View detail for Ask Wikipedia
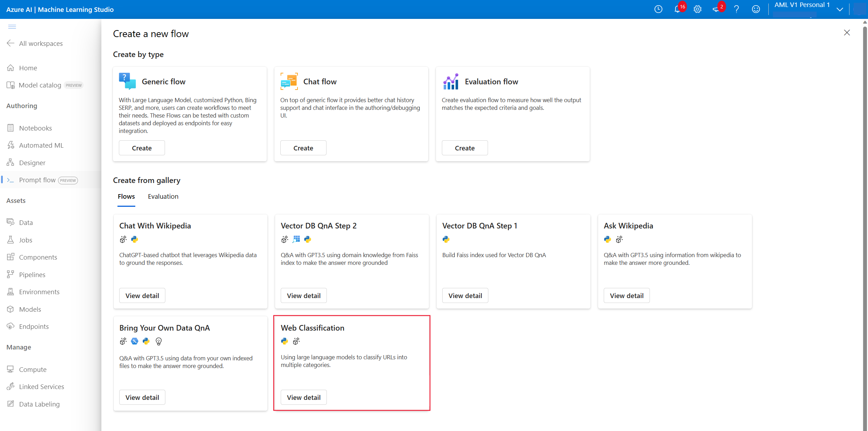 626,296
